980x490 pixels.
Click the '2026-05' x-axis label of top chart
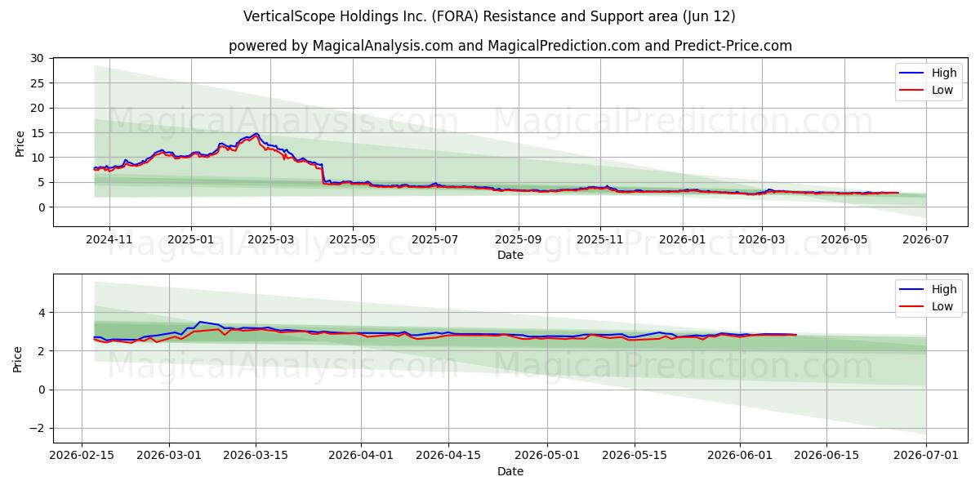844,239
